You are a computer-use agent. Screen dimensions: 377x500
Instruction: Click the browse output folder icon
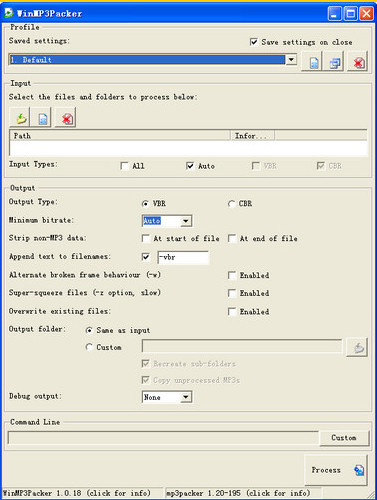coord(357,347)
